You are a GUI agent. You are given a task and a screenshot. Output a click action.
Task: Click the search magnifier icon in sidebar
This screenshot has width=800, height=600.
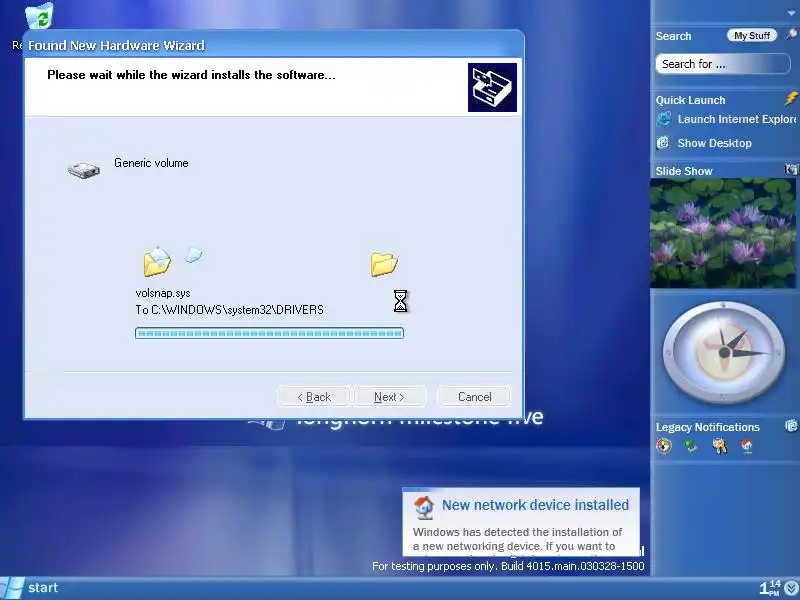point(791,34)
